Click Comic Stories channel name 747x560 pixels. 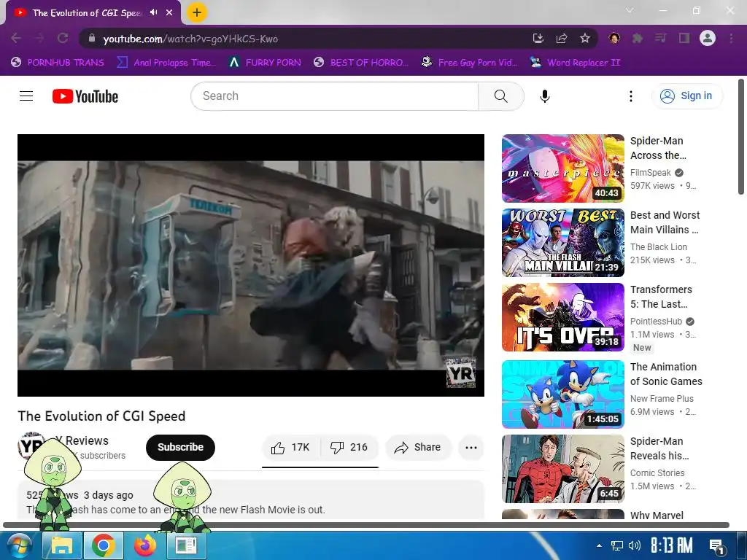pos(657,472)
